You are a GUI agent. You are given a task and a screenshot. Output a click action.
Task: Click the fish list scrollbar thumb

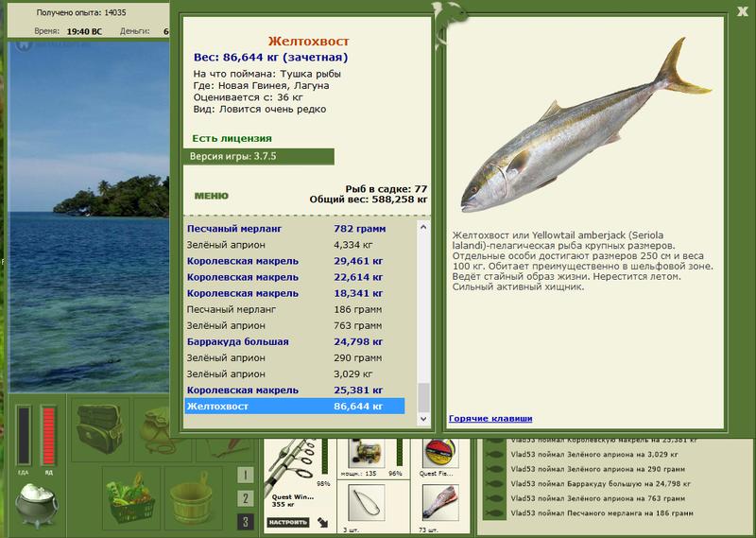[x=423, y=397]
